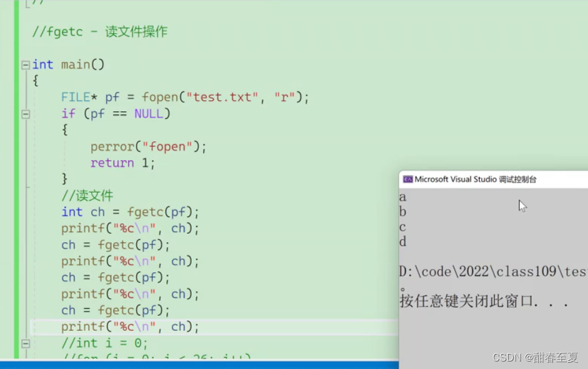This screenshot has height=369, width=588.
Task: Click output letter 'd' in console
Action: click(x=403, y=241)
